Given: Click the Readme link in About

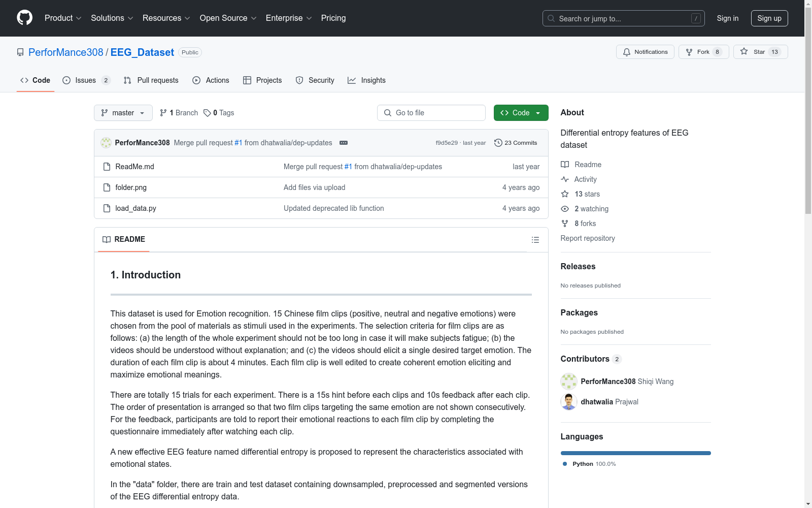Looking at the screenshot, I should point(581,165).
